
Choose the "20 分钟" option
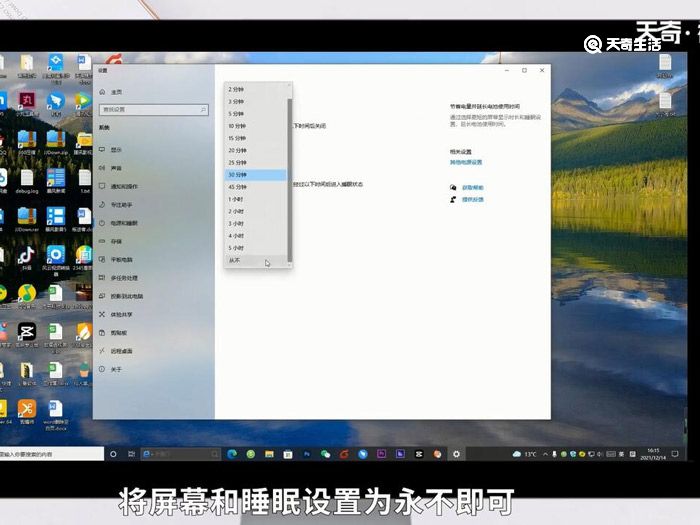pyautogui.click(x=256, y=150)
